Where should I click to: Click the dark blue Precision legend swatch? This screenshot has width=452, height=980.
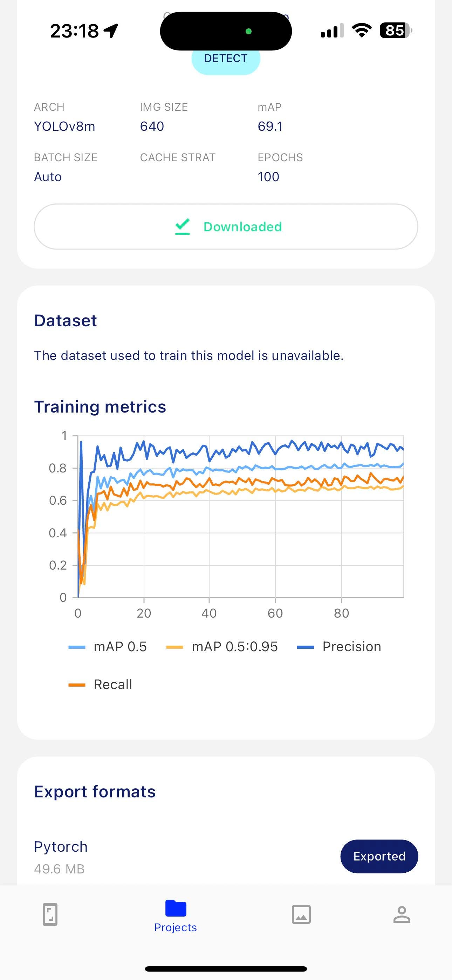pos(305,647)
